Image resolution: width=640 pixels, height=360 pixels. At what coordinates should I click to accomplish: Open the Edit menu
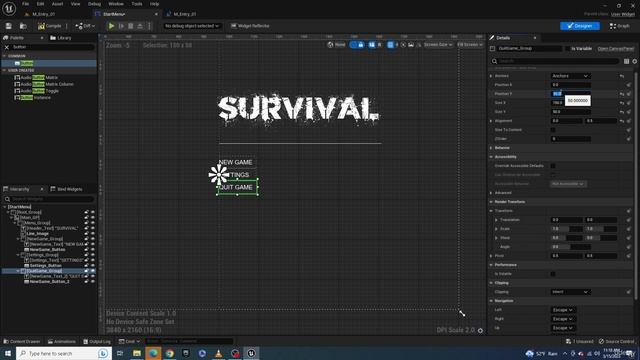coord(40,4)
